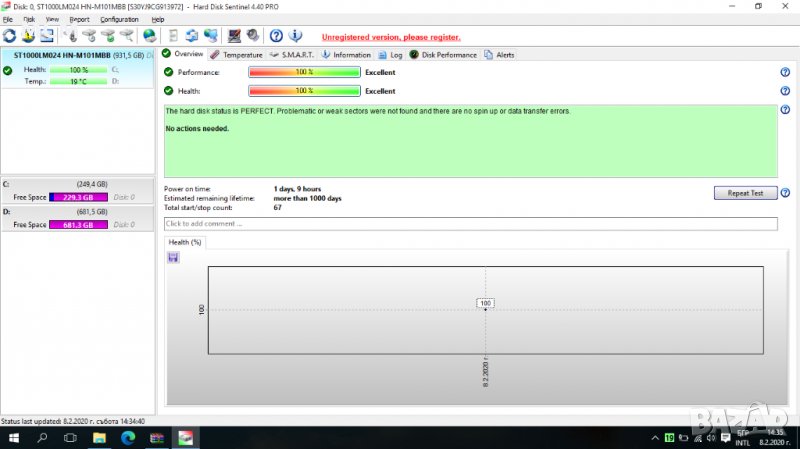Open the Report menu
The height and width of the screenshot is (449, 800).
pos(79,19)
